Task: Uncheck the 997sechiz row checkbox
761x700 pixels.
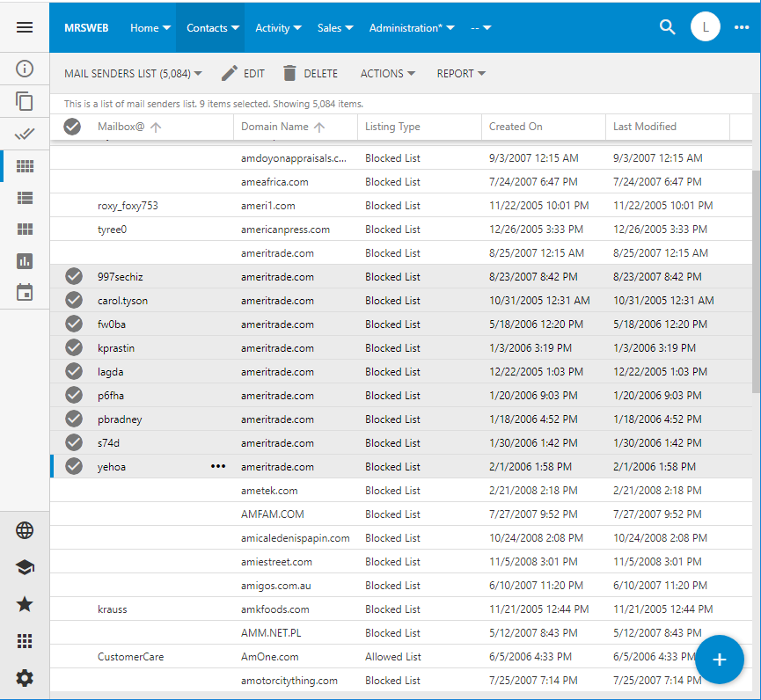Action: (x=74, y=276)
